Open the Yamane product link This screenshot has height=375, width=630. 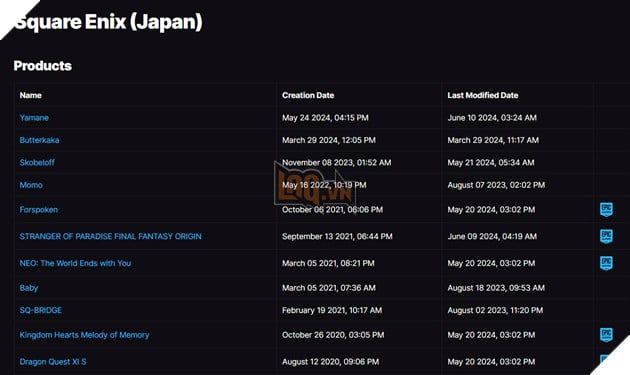(x=34, y=118)
